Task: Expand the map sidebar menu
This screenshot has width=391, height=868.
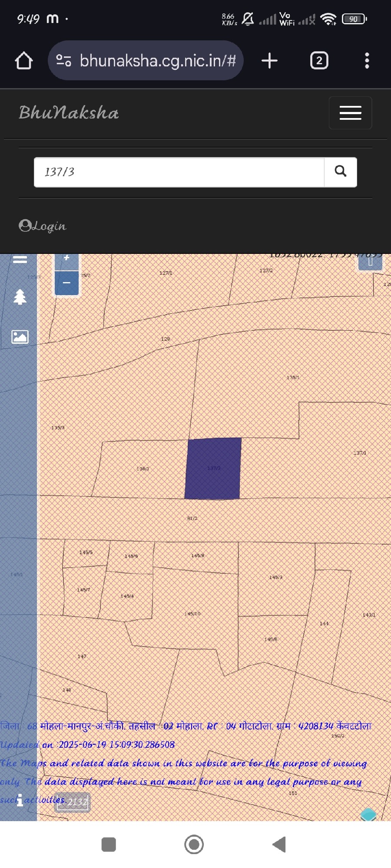Action: [x=20, y=260]
